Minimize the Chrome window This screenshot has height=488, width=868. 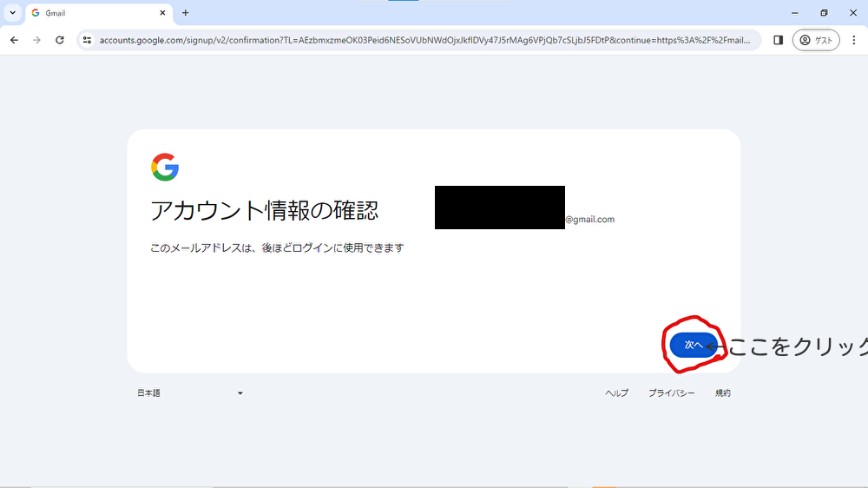click(795, 13)
